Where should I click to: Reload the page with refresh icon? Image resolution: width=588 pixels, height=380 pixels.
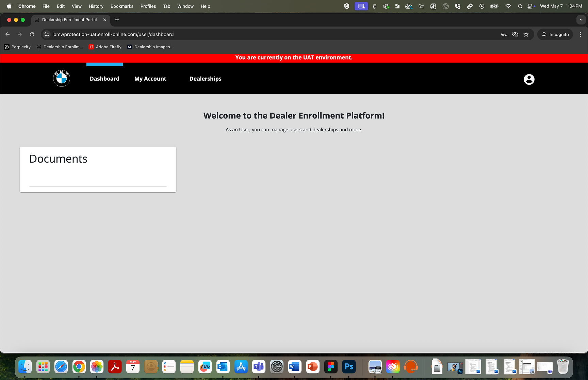[x=32, y=34]
